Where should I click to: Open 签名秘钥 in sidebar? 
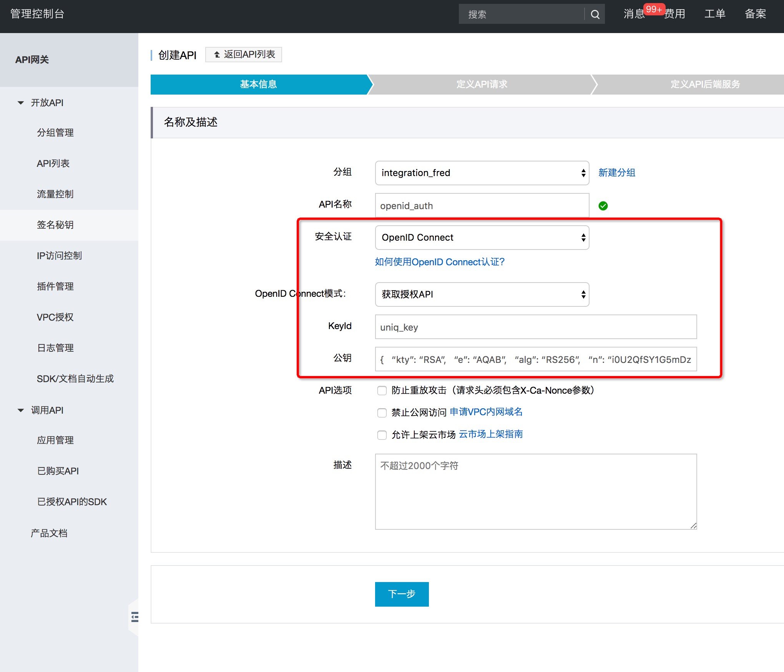55,225
